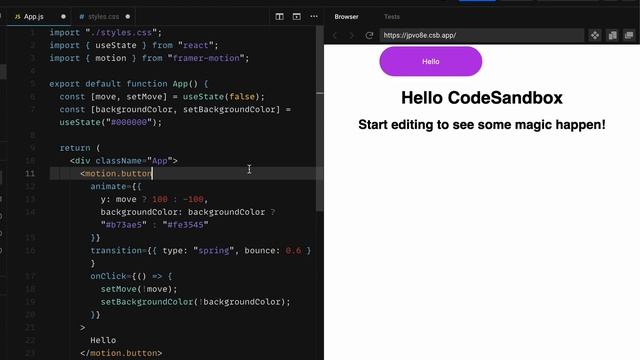The image size is (640, 360).
Task: Click setMove(!move) line
Action: pyautogui.click(x=139, y=289)
